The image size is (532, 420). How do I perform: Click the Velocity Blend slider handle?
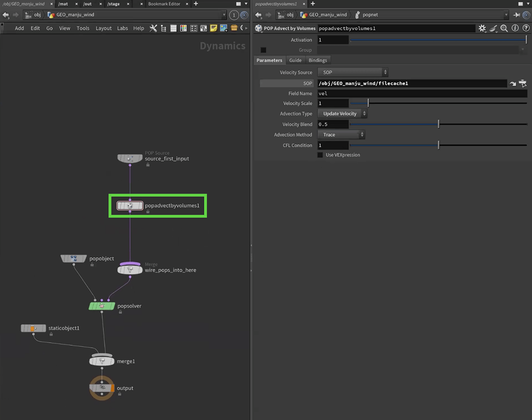coord(439,125)
